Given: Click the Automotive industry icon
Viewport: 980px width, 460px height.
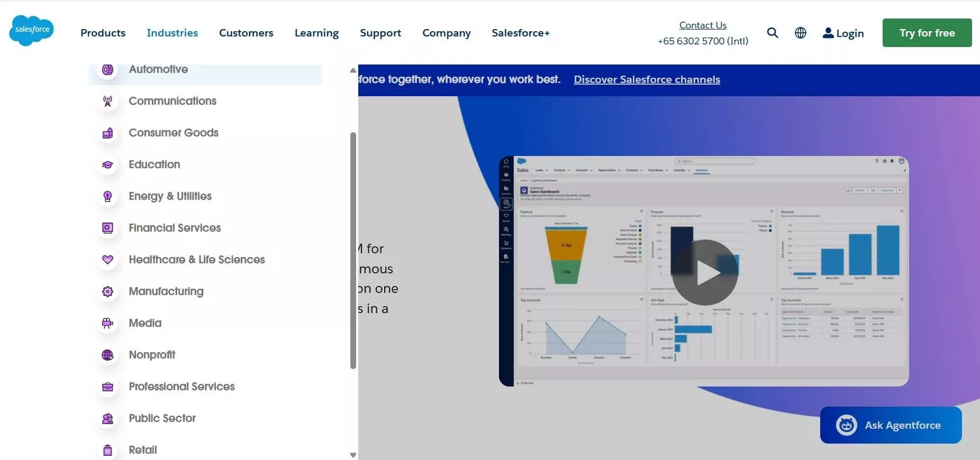Looking at the screenshot, I should tap(107, 69).
